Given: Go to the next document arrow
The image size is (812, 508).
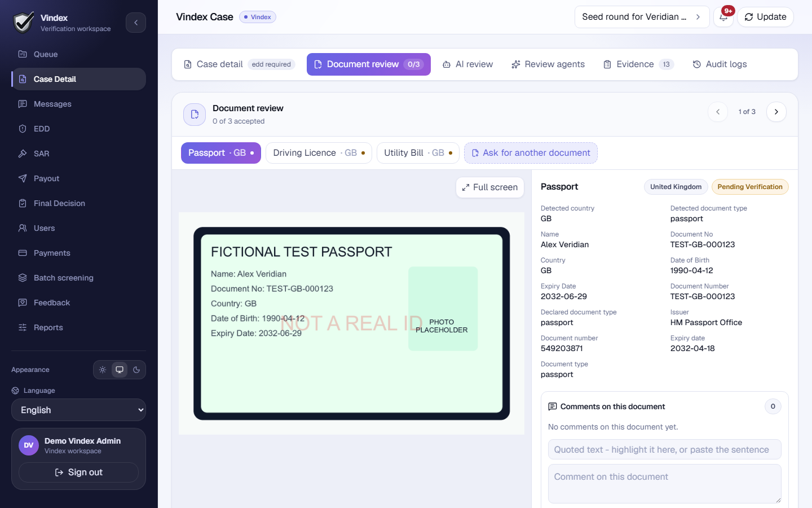Looking at the screenshot, I should click(x=776, y=112).
